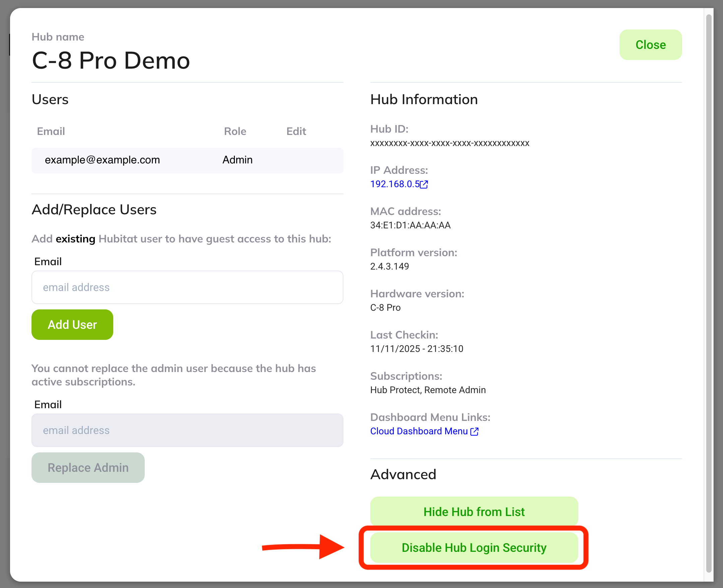Click the Add/Replace Users heading
723x588 pixels.
click(94, 210)
